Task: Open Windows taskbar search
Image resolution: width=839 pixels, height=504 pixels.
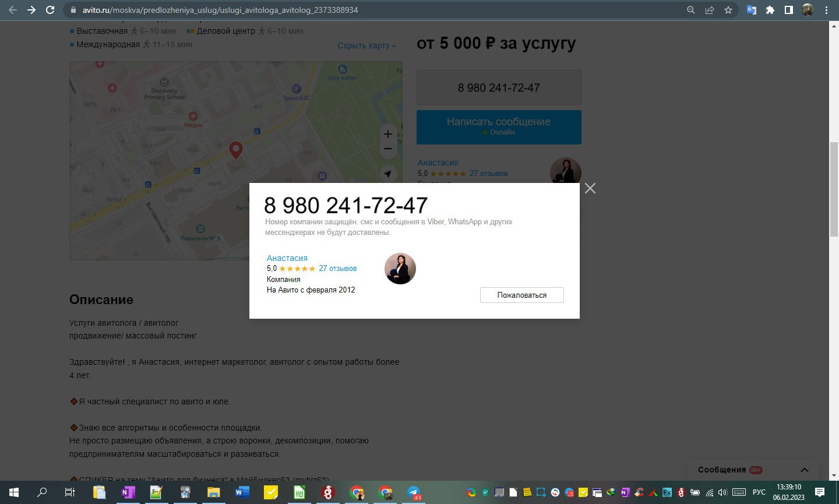Action: click(x=42, y=492)
